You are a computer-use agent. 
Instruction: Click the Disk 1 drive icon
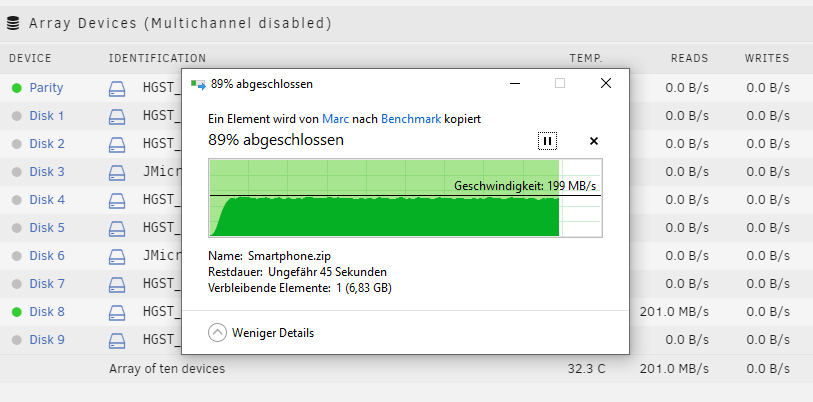(x=117, y=116)
